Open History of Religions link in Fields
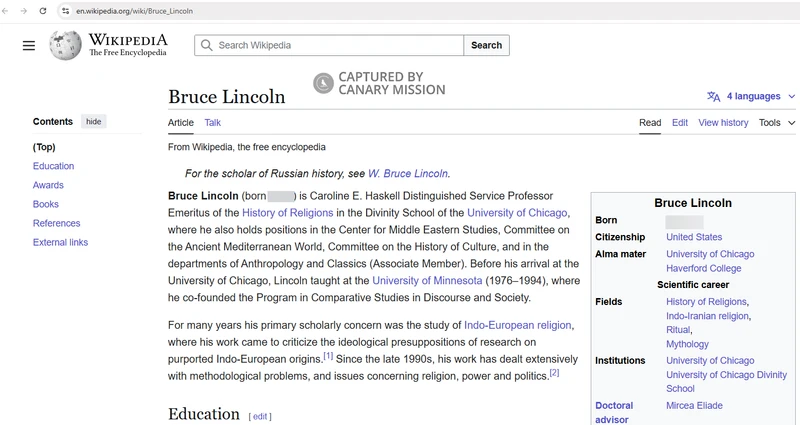 (x=706, y=302)
